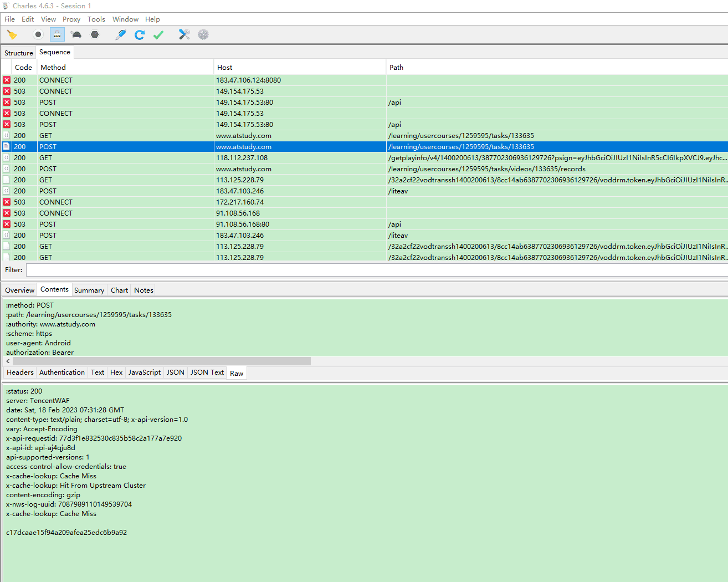The width and height of the screenshot is (728, 582).
Task: Toggle throttling turtle icon
Action: pyautogui.click(x=76, y=34)
